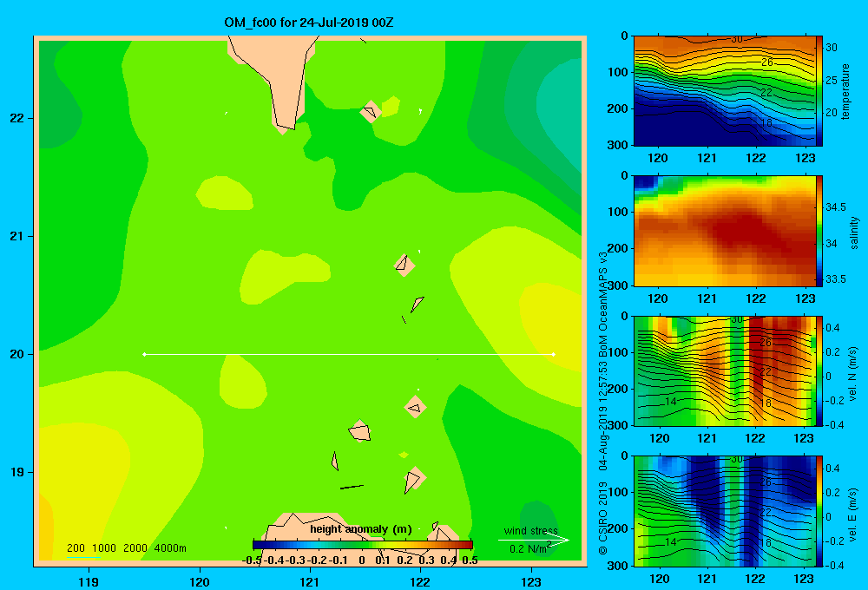Click the '34.5' tick on the salinity scale
868x590 pixels.
pos(835,207)
